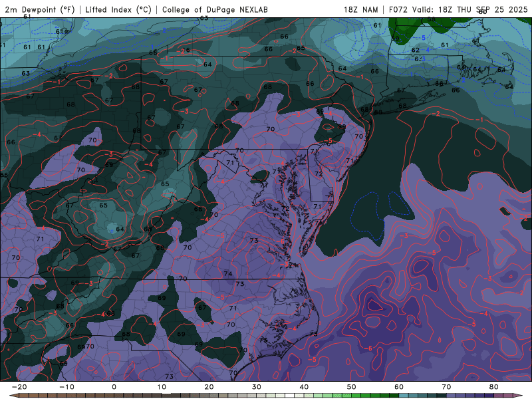
Task: Click the '2m Dewpoint (°F)' title text
Action: click(40, 9)
